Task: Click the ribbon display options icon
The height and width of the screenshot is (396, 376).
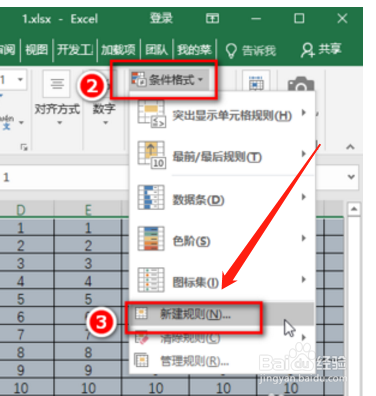Action: (212, 18)
